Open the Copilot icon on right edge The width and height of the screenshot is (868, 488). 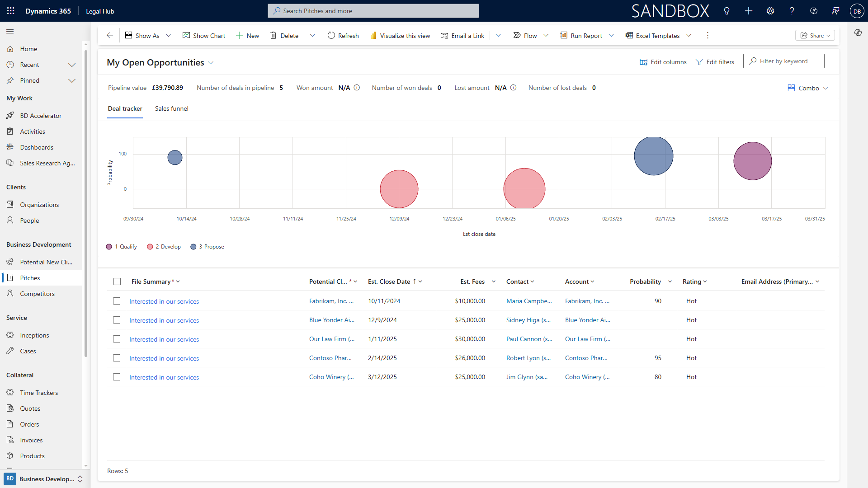[x=858, y=33]
